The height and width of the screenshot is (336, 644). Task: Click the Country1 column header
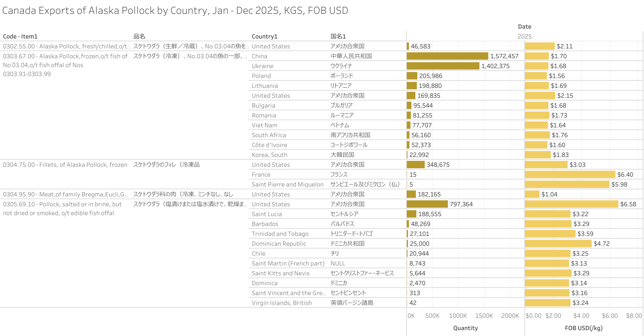[264, 36]
